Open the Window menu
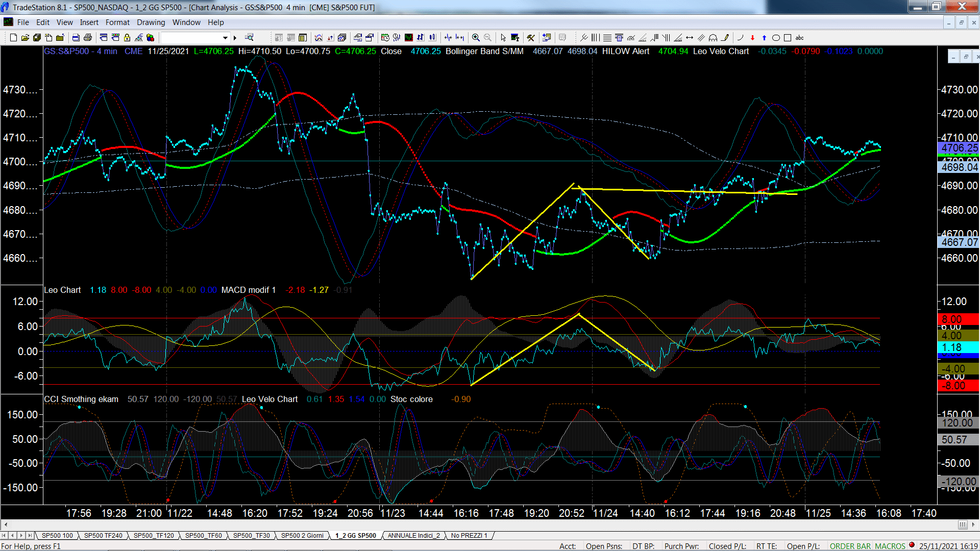 (x=186, y=22)
